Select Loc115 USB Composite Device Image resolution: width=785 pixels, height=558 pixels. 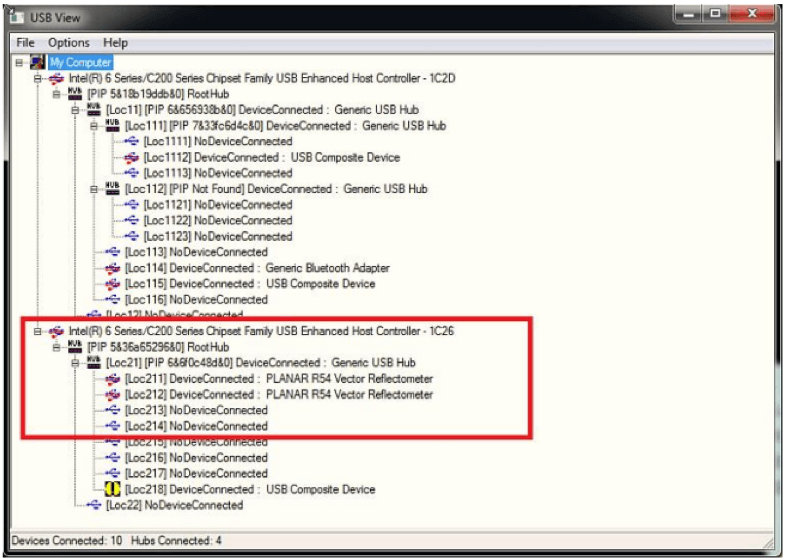pyautogui.click(x=250, y=284)
